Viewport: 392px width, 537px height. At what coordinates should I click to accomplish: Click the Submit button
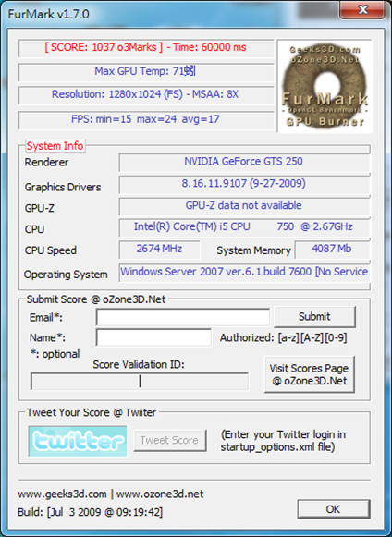click(x=314, y=317)
